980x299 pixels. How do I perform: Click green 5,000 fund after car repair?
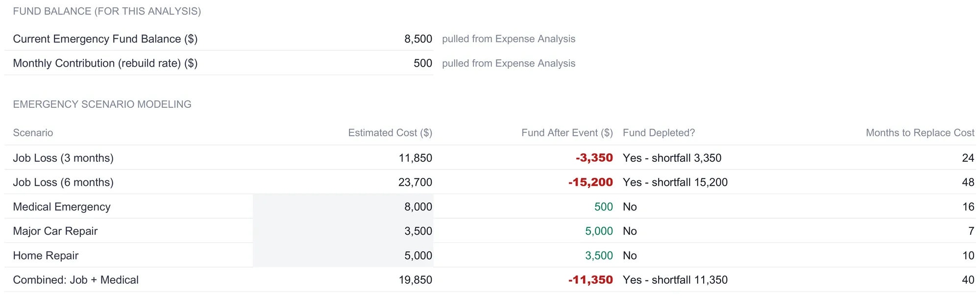click(599, 231)
